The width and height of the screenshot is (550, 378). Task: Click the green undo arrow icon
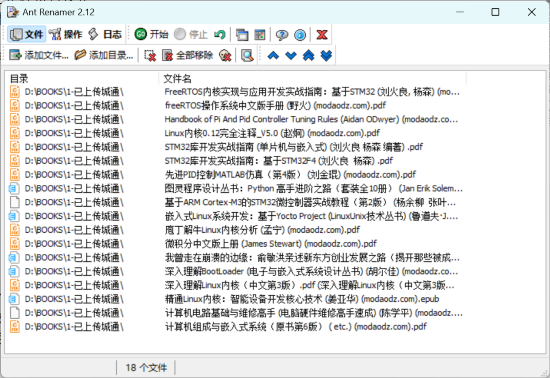pyautogui.click(x=220, y=34)
